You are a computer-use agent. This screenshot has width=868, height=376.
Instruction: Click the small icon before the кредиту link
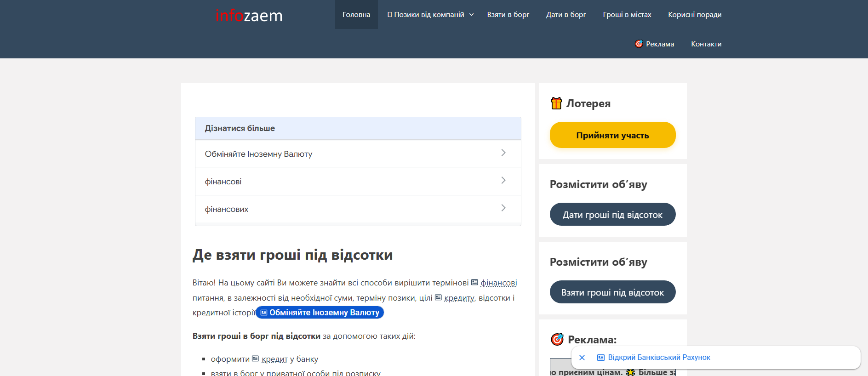[438, 297]
